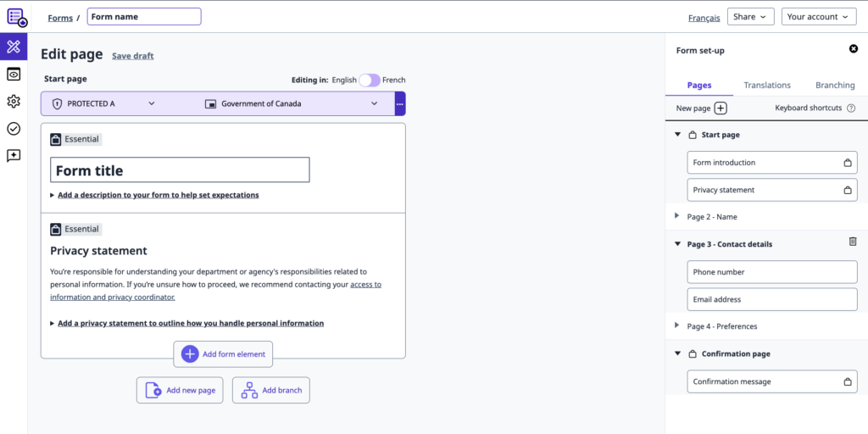
Task: Switch to the Translations tab
Action: pos(767,86)
